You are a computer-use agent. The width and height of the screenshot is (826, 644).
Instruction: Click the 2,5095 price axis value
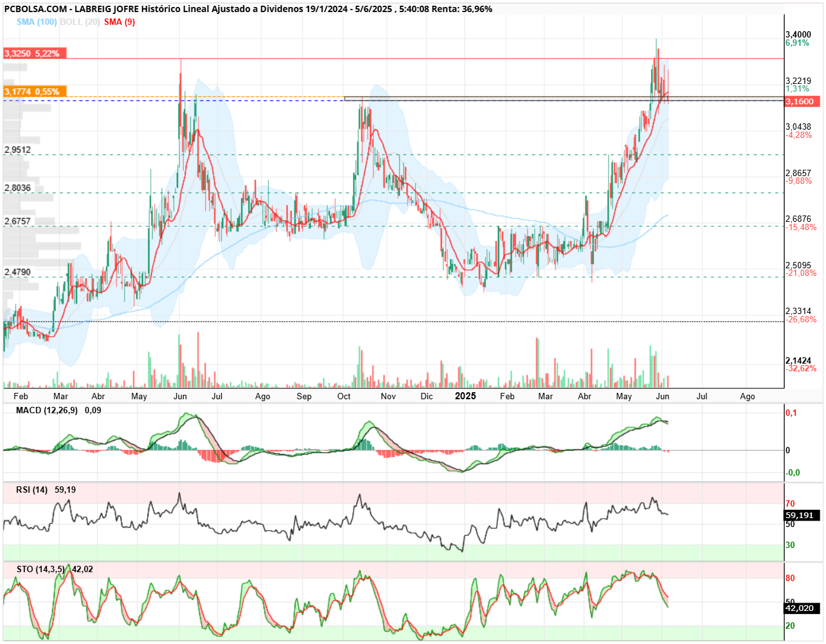click(799, 265)
